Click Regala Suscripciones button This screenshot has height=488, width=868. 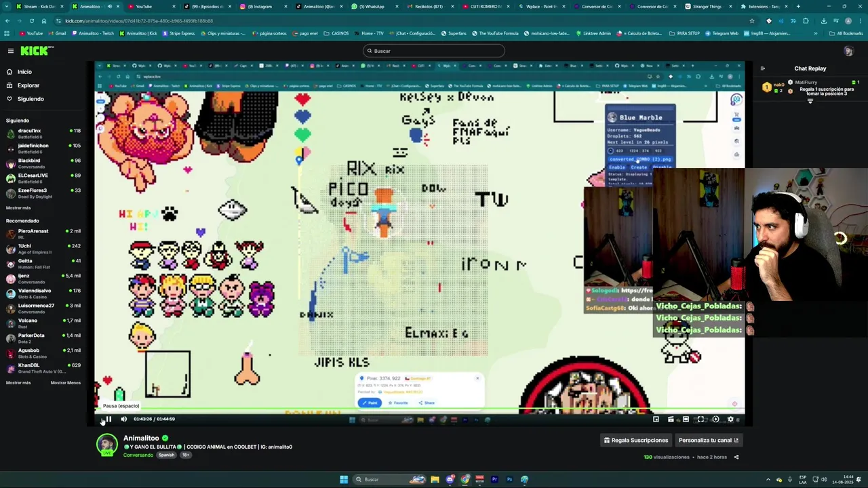(x=636, y=441)
